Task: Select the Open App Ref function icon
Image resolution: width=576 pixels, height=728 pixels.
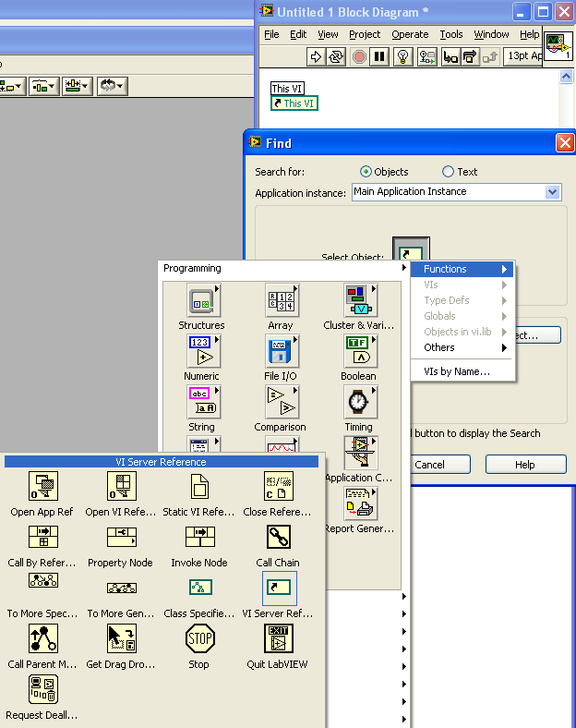Action: tap(43, 486)
